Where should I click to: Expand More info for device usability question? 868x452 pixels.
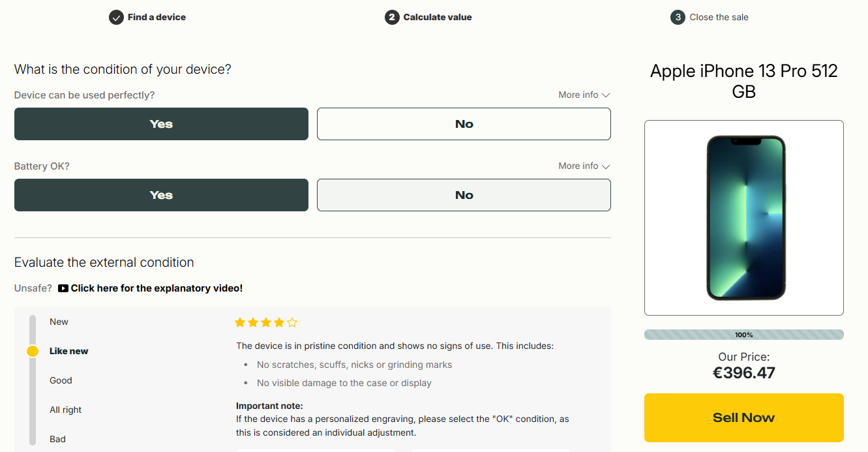coord(584,95)
